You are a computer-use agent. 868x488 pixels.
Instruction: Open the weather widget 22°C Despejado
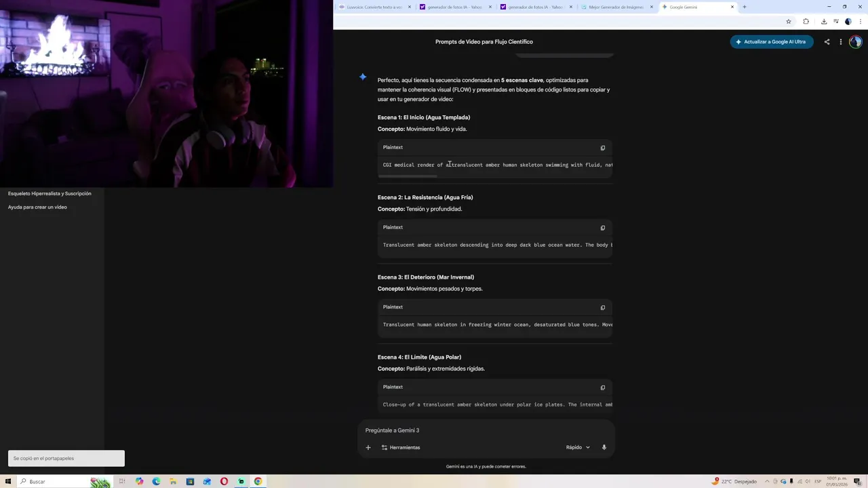point(734,481)
